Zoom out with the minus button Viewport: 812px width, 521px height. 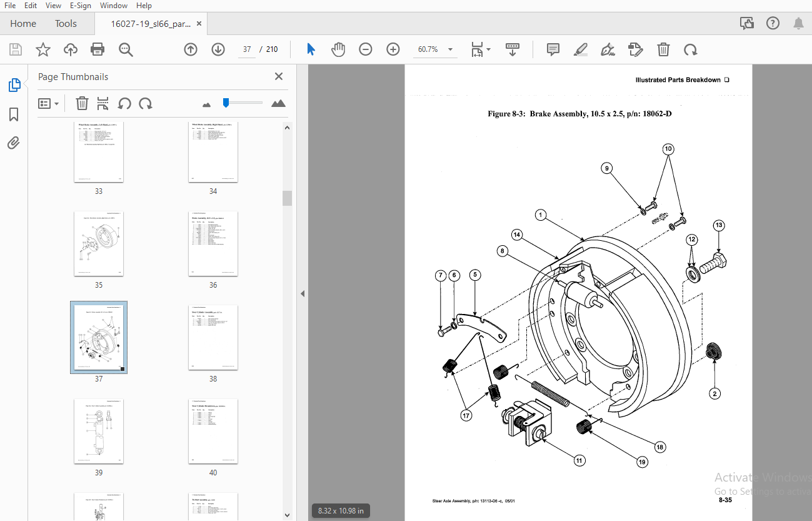click(366, 49)
